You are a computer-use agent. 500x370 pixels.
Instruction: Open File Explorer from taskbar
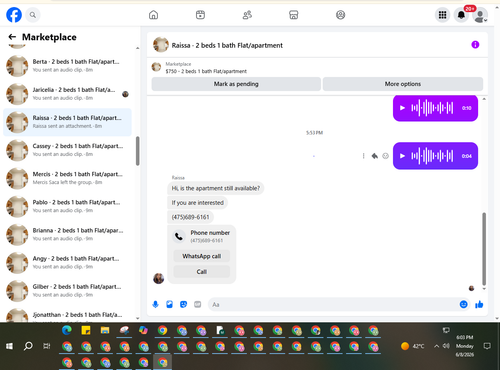coord(105,330)
